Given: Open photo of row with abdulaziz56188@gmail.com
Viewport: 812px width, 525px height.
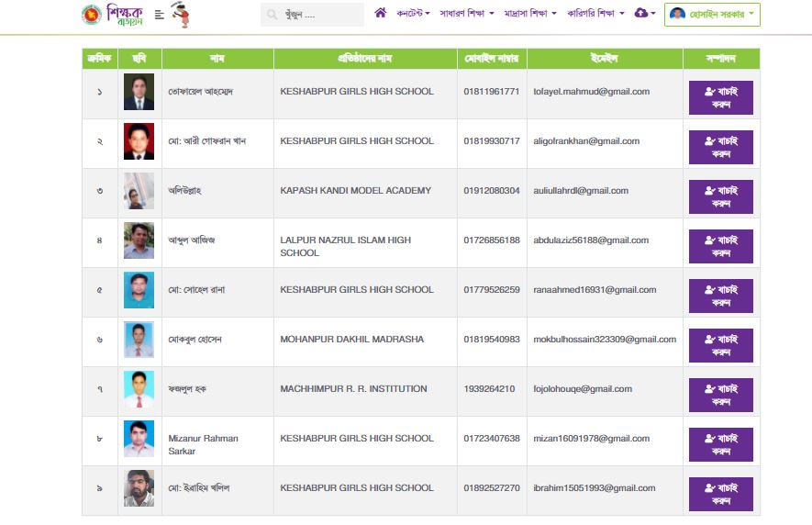Looking at the screenshot, I should pos(139,240).
